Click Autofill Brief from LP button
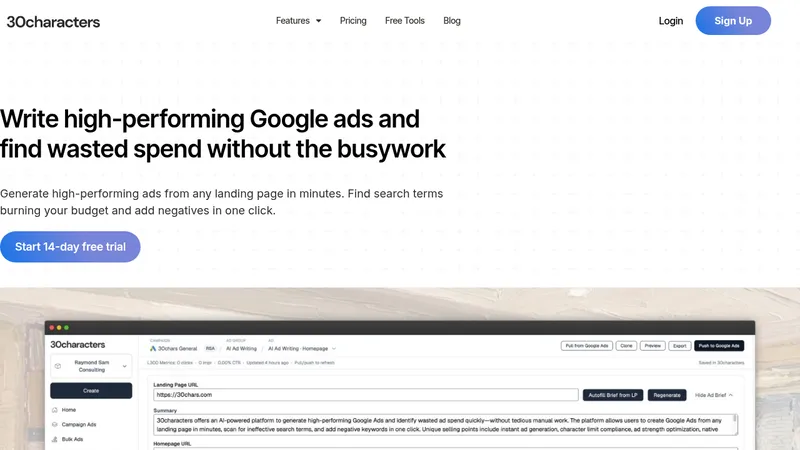This screenshot has width=800, height=450. [613, 395]
